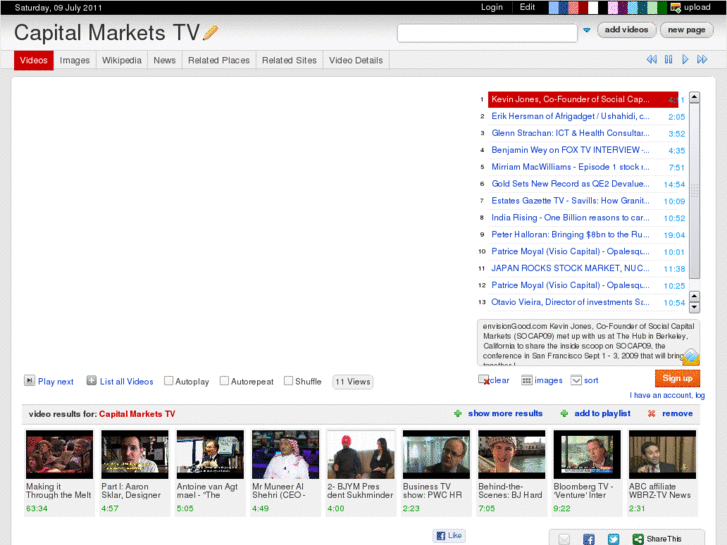Open the Making it Through the Melt thumbnail
The height and width of the screenshot is (545, 727).
[x=59, y=454]
